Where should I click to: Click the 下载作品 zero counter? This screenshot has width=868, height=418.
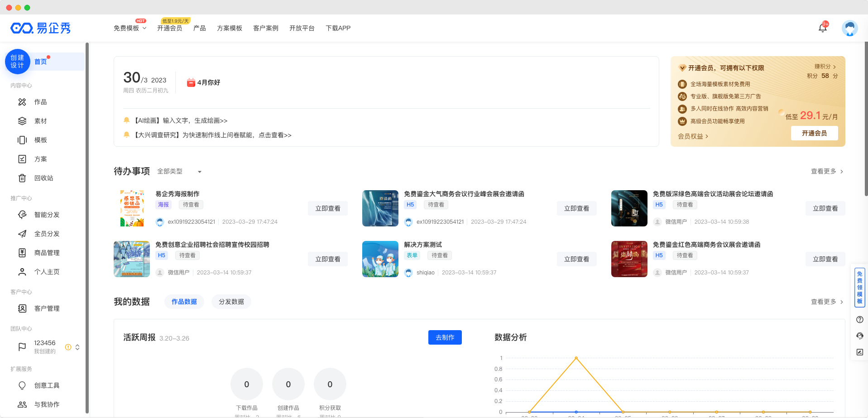(x=247, y=384)
